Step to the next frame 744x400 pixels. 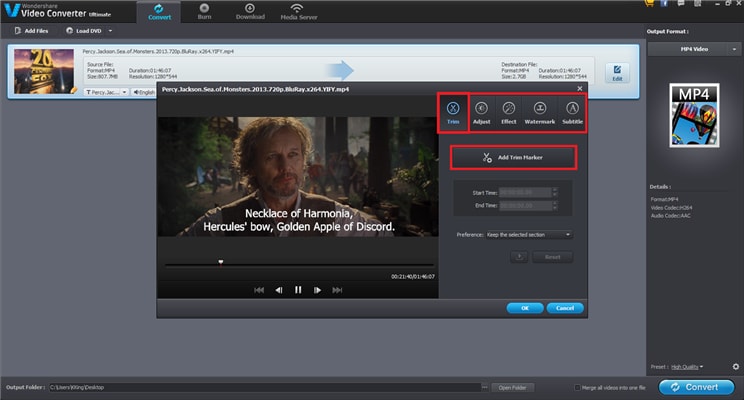tap(317, 290)
